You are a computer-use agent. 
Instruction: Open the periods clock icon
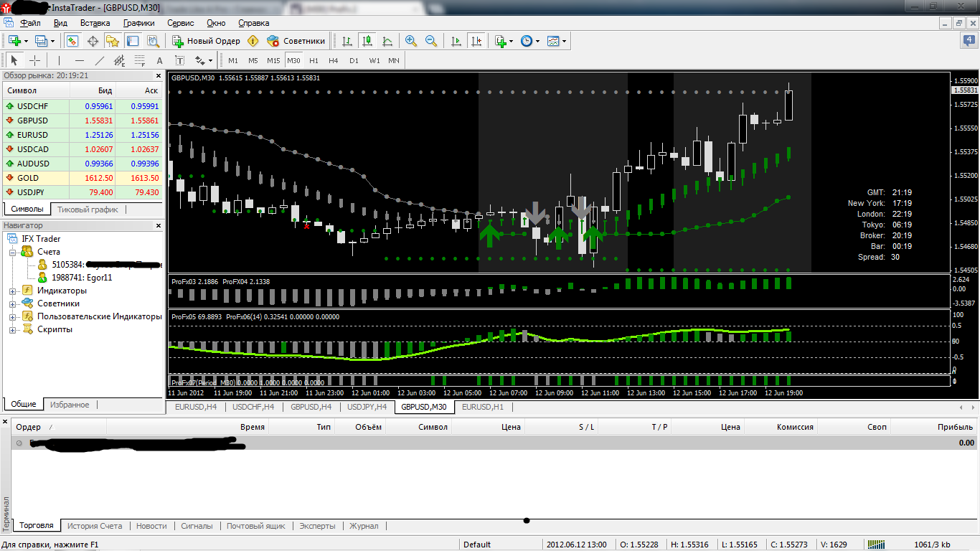pos(527,41)
